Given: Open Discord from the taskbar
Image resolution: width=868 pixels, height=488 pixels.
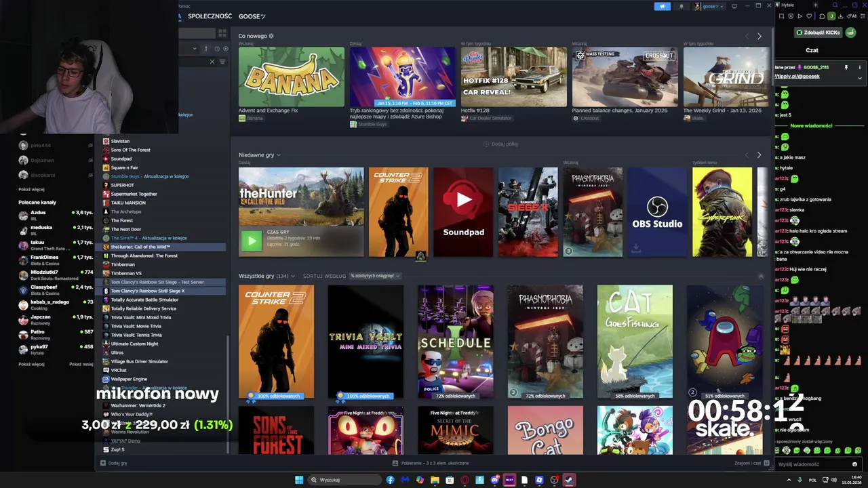Looking at the screenshot, I should click(x=494, y=480).
